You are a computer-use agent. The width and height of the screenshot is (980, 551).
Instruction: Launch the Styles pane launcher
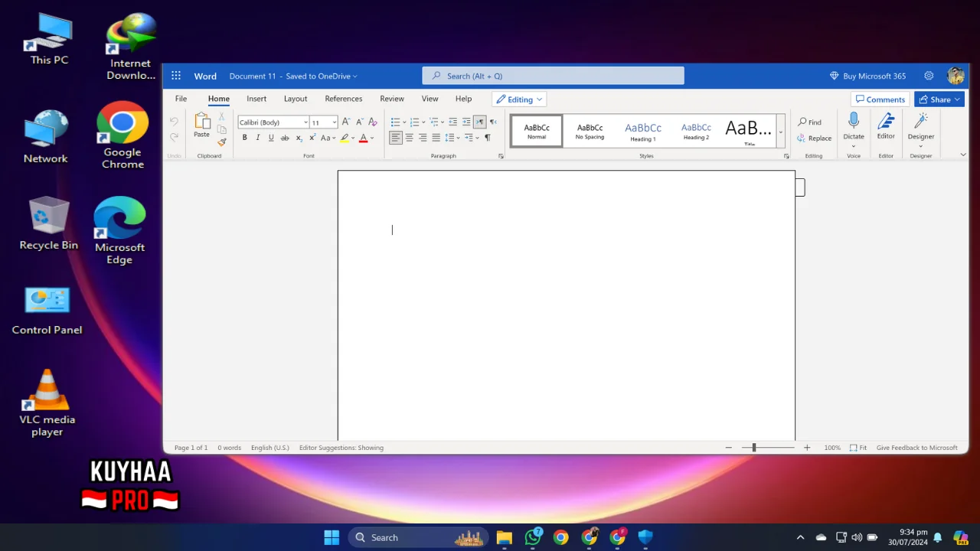[786, 156]
